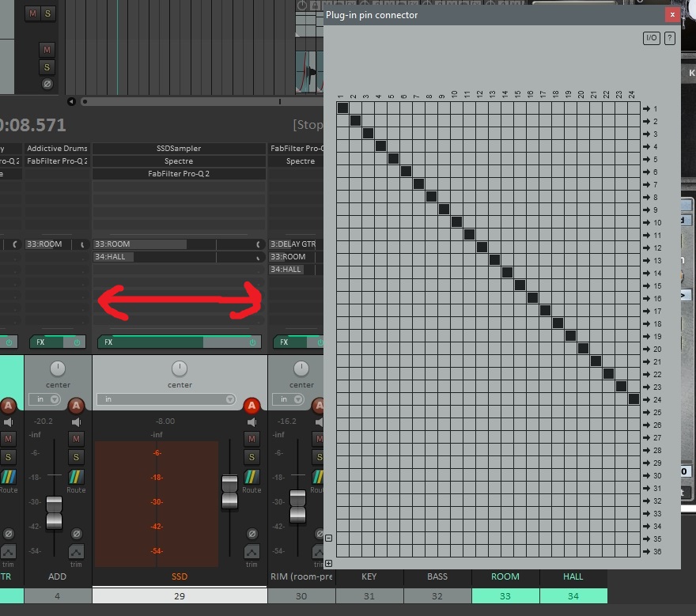Image resolution: width=696 pixels, height=616 pixels.
Task: Open help with the ? button in pin connector
Action: [x=669, y=38]
